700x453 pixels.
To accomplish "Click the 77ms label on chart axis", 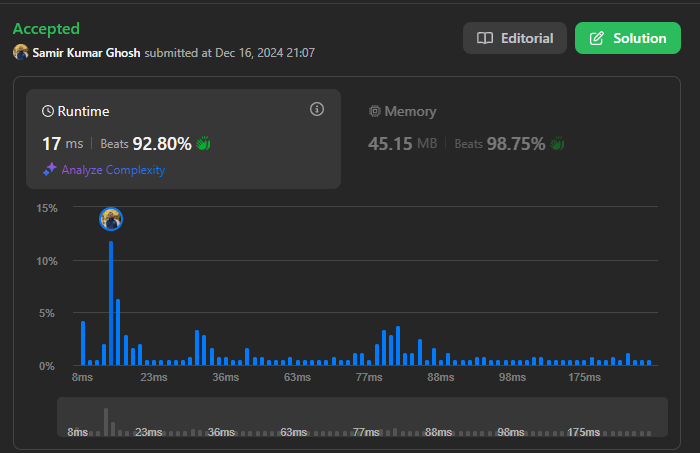I will pyautogui.click(x=367, y=377).
